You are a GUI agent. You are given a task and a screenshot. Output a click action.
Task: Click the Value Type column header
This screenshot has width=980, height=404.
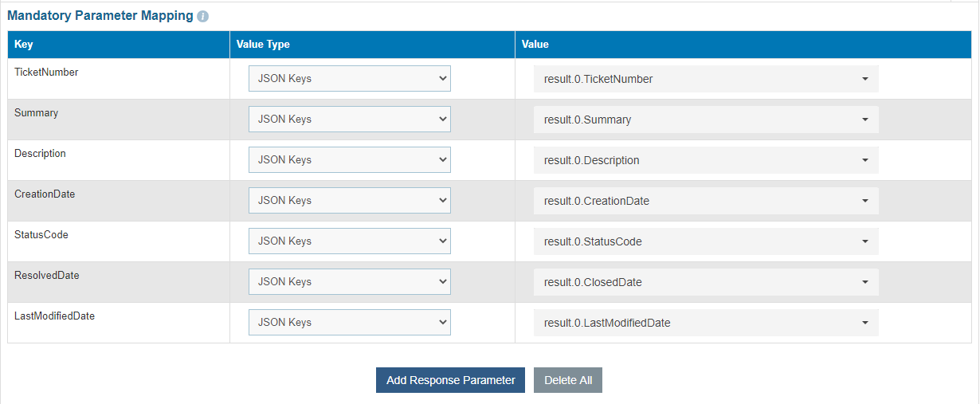coord(263,45)
